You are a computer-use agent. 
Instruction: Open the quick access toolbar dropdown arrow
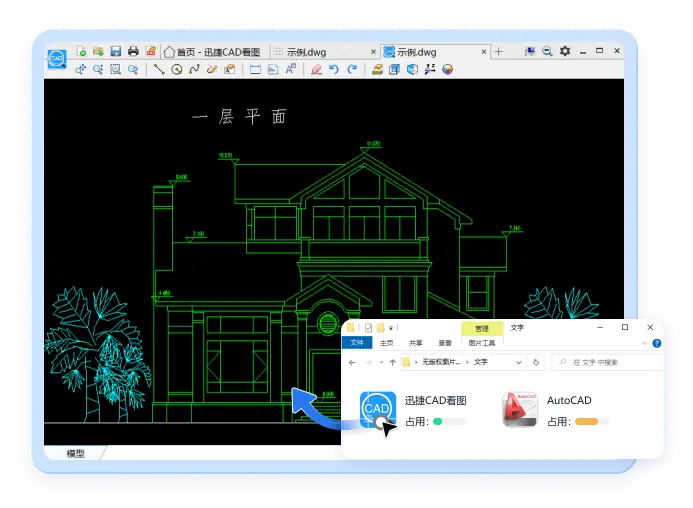tap(391, 328)
